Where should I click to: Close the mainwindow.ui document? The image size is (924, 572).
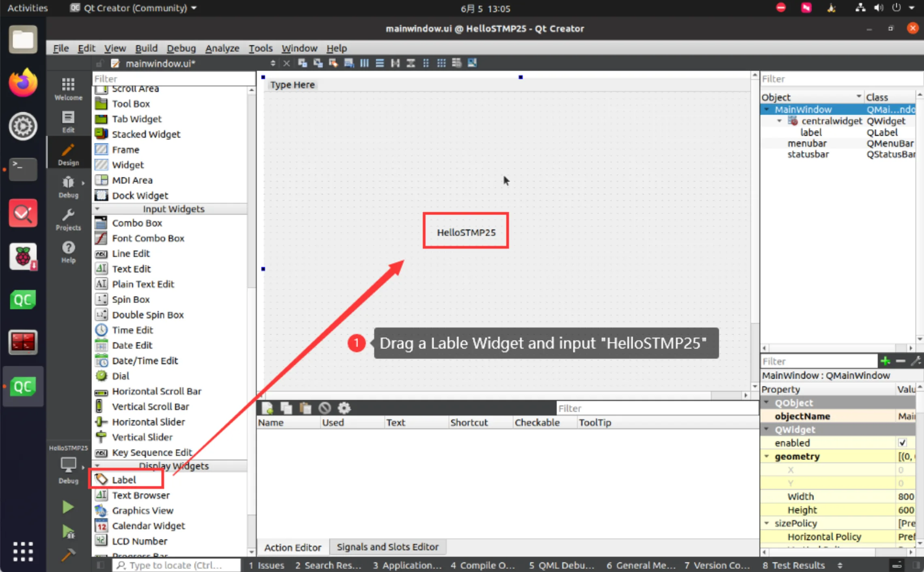point(287,63)
